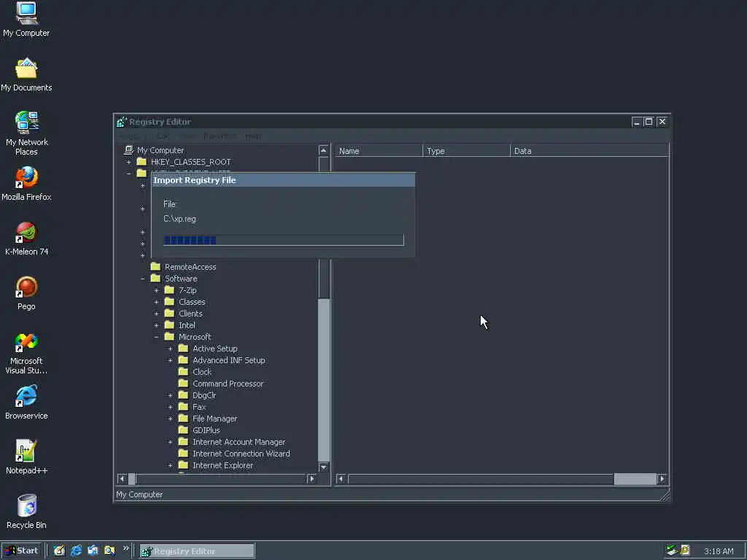
Task: Expand the Internet Explorer key
Action: click(x=170, y=466)
